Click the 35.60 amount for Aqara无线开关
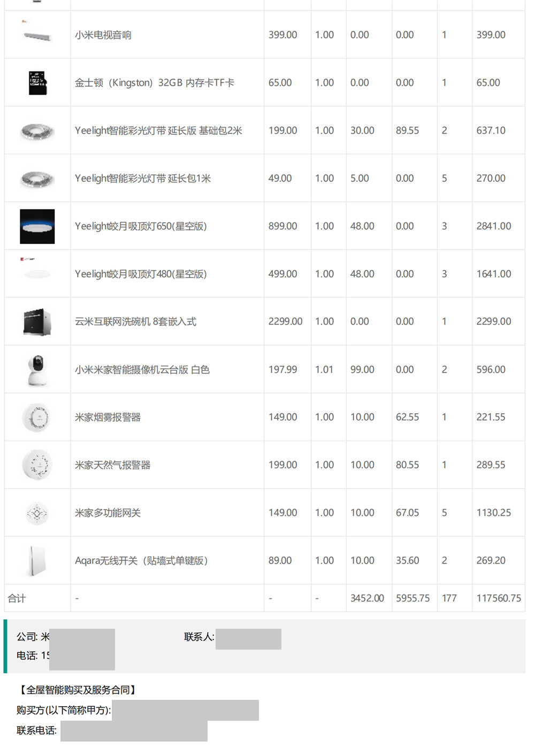535x756 pixels. 408,560
